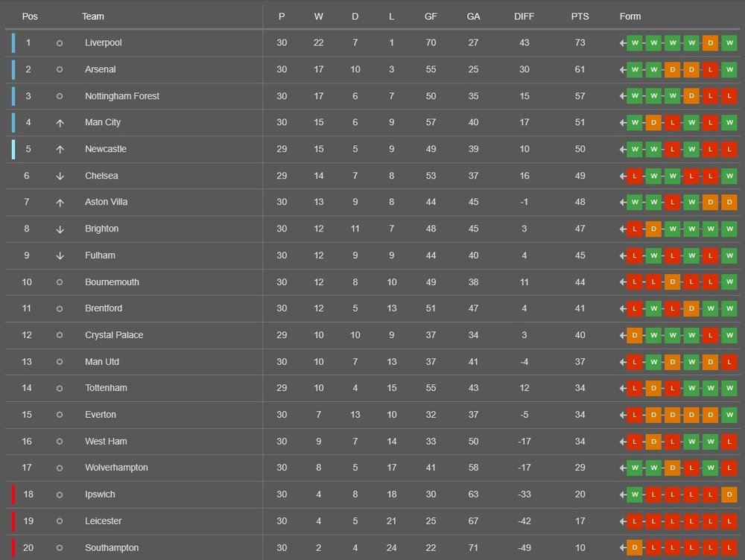This screenshot has width=745, height=560.
Task: Open the Liverpool team link
Action: (x=104, y=43)
